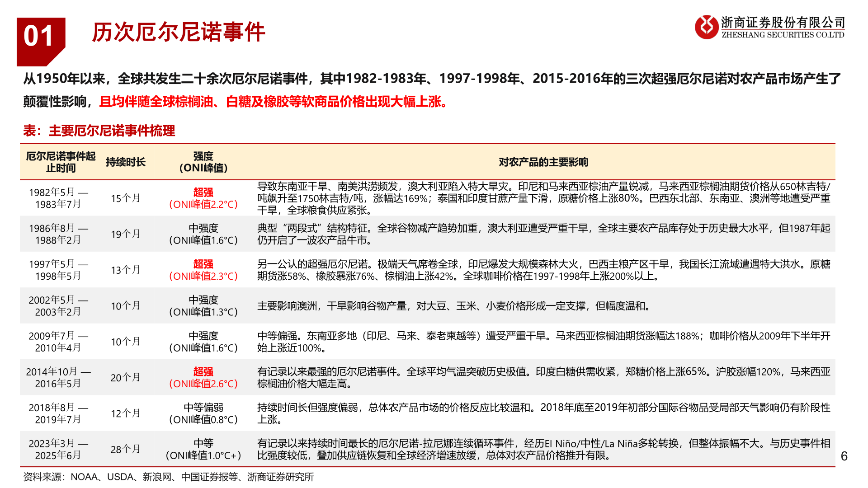Click the duration cell "19个月"
Screen dimensions: 868x488
126,234
